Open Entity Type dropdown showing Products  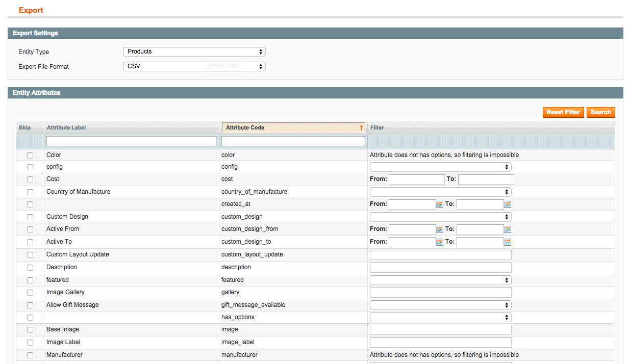point(194,51)
